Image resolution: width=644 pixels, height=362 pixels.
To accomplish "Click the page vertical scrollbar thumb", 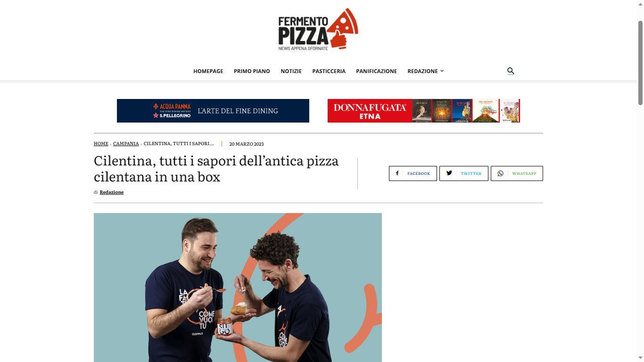I will 640,63.
